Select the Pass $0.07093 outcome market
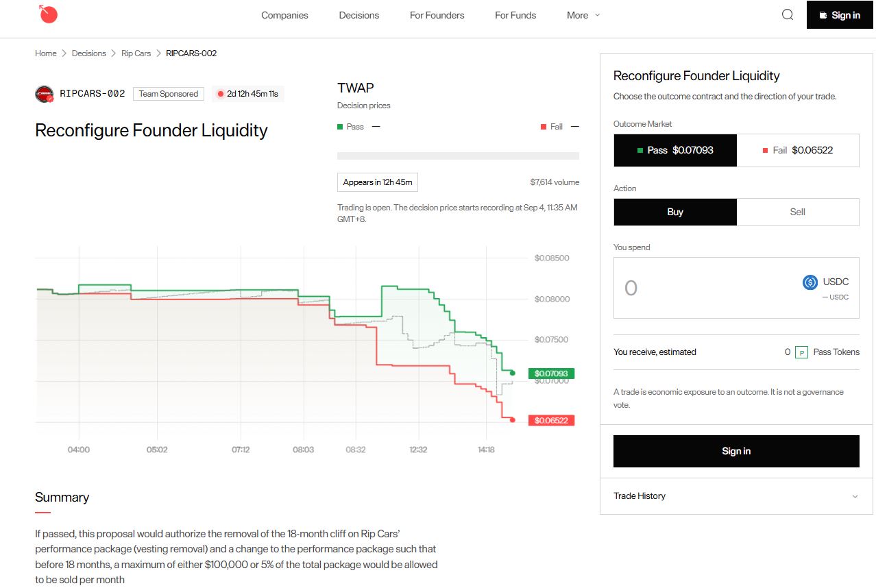The width and height of the screenshot is (876, 588). pyautogui.click(x=675, y=150)
